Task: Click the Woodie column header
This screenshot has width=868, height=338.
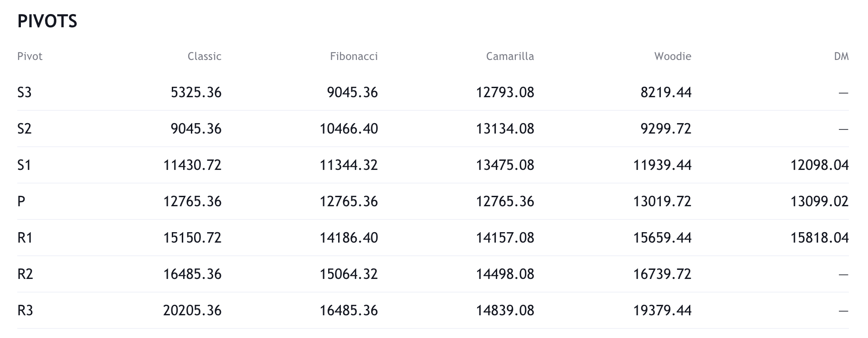Action: [x=673, y=56]
